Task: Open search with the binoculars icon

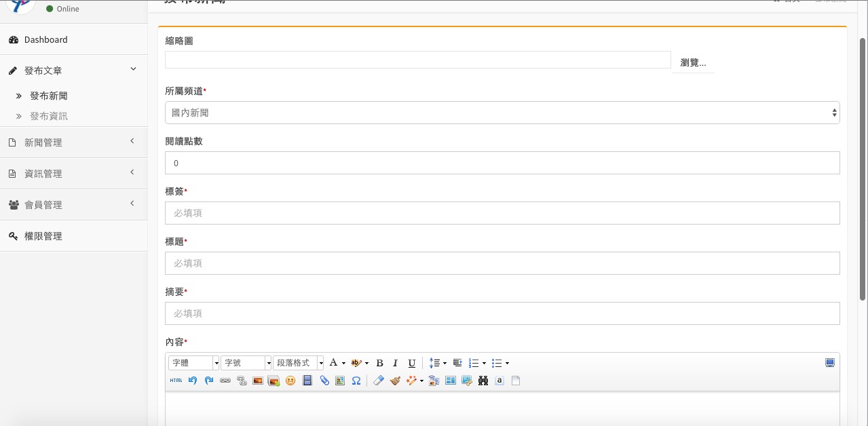Action: (x=483, y=381)
